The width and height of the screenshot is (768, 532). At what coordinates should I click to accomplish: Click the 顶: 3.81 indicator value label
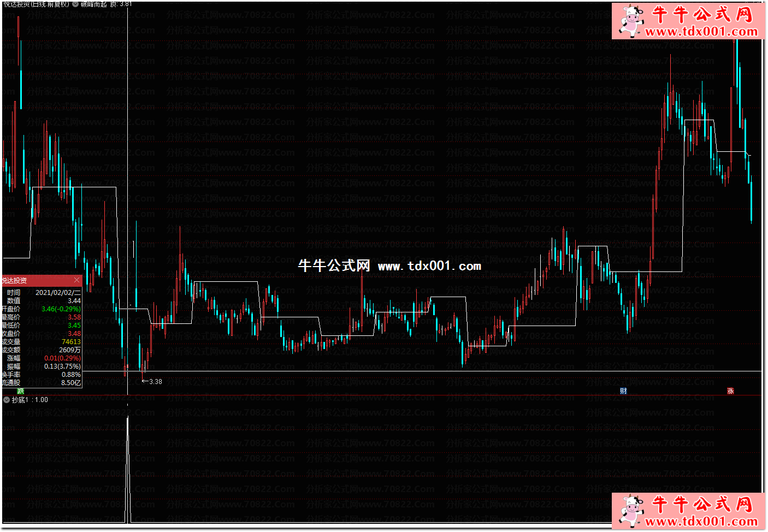coord(121,4)
